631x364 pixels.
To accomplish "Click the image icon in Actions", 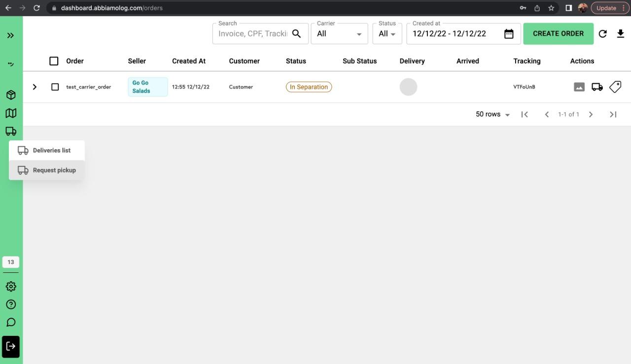I will 579,87.
